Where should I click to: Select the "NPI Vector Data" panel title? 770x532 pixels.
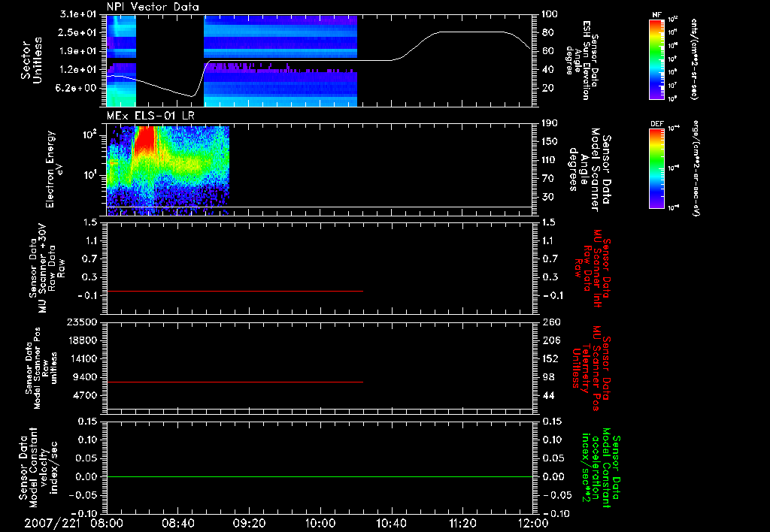click(153, 7)
